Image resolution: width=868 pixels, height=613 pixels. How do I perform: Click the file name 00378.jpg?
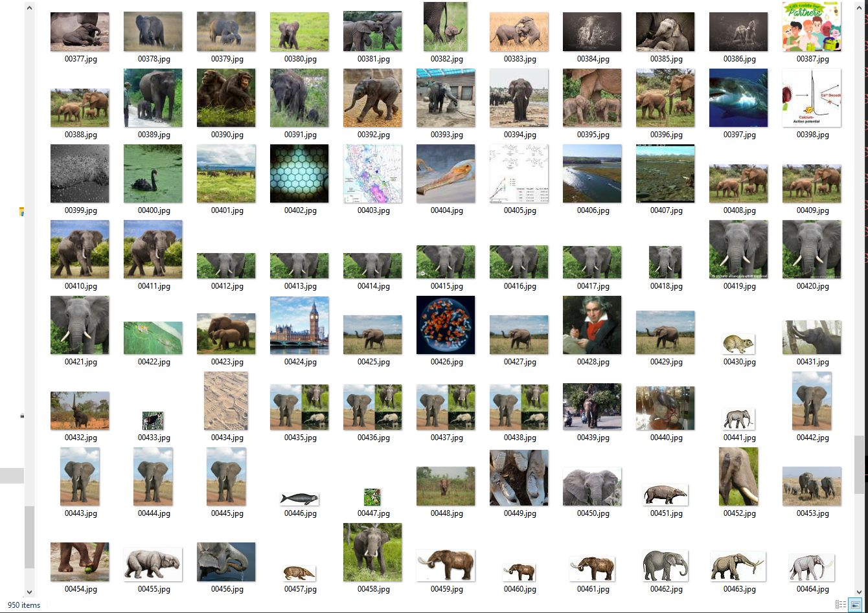click(x=154, y=59)
